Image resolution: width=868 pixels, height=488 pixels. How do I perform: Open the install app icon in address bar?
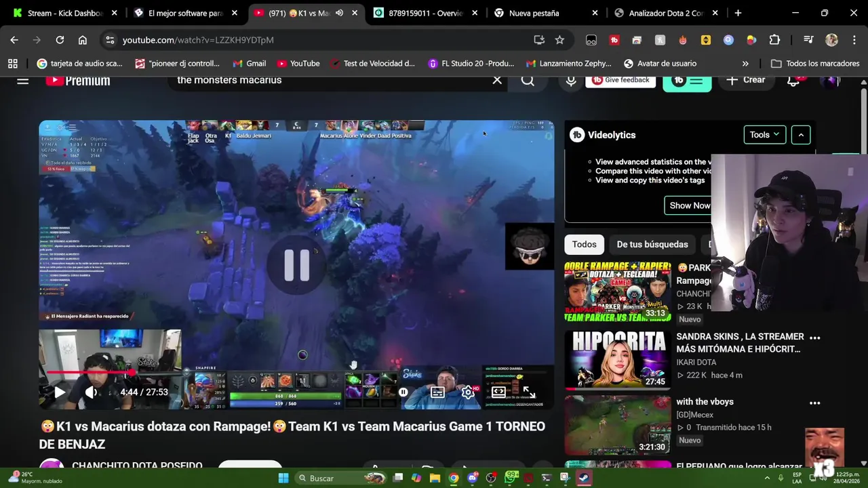[539, 40]
